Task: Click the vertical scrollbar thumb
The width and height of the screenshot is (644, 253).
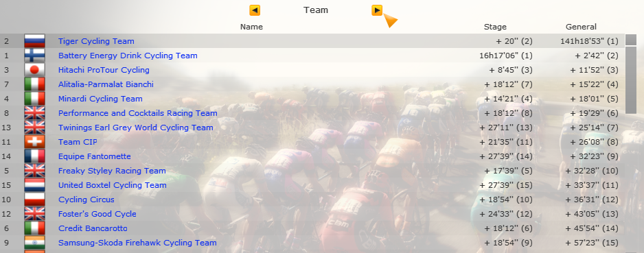Action: 631,80
